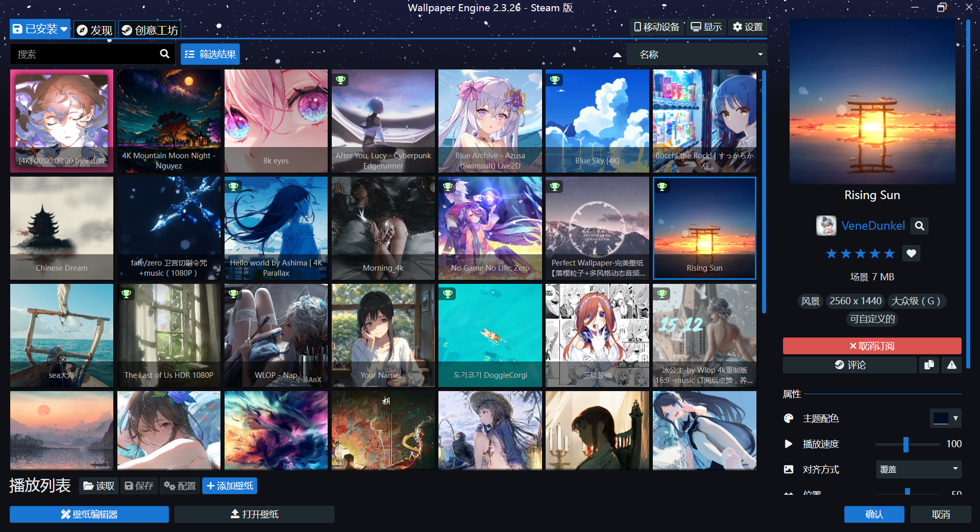Select the [4K] 00:00:00:00 wallpaper

tap(62, 121)
